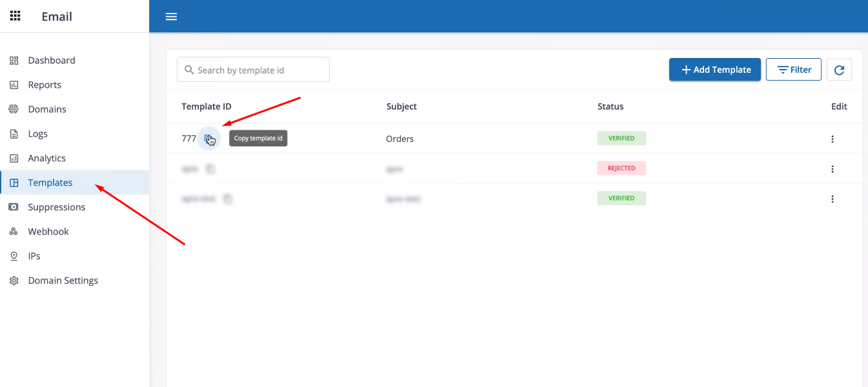Image resolution: width=868 pixels, height=387 pixels.
Task: Go to Dashboard page
Action: 52,61
